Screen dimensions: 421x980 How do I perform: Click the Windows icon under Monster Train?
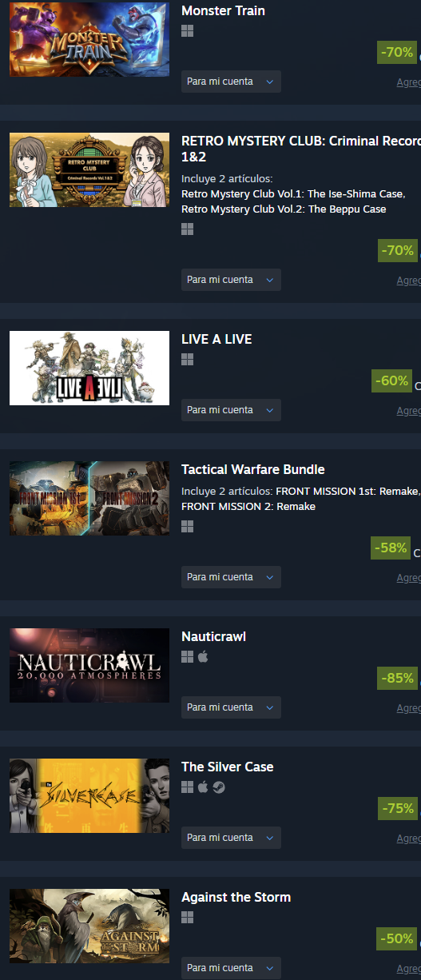click(188, 31)
